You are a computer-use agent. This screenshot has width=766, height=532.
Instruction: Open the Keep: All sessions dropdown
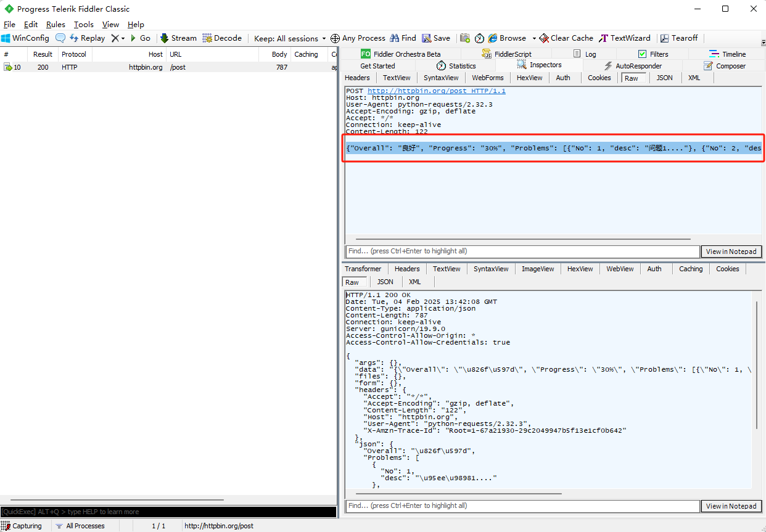(290, 38)
